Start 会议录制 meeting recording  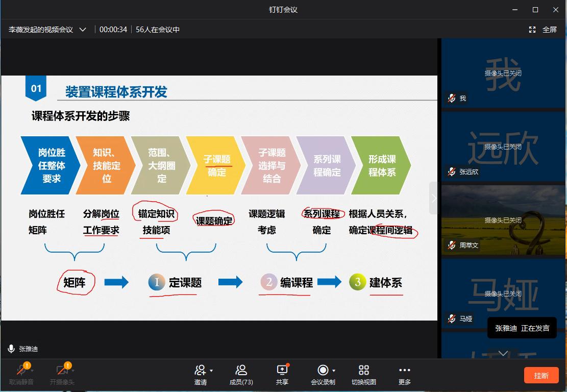323,370
